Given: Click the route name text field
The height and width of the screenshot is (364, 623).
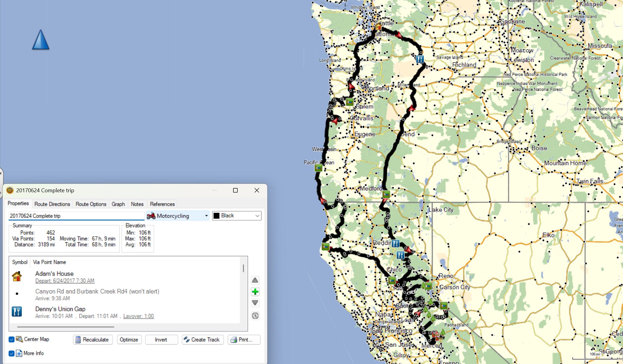Looking at the screenshot, I should (x=76, y=216).
